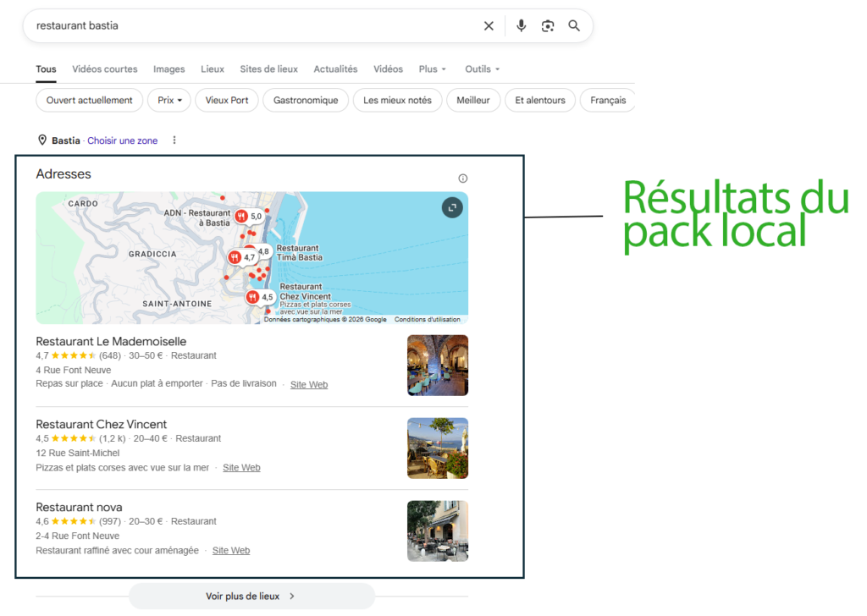Start voice search with microphone icon

tap(521, 26)
